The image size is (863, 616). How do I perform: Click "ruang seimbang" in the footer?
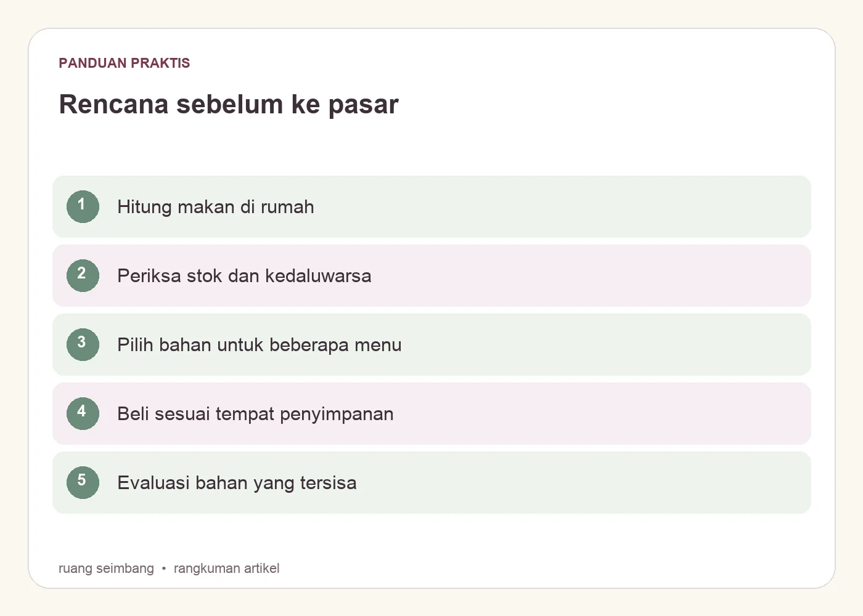106,568
